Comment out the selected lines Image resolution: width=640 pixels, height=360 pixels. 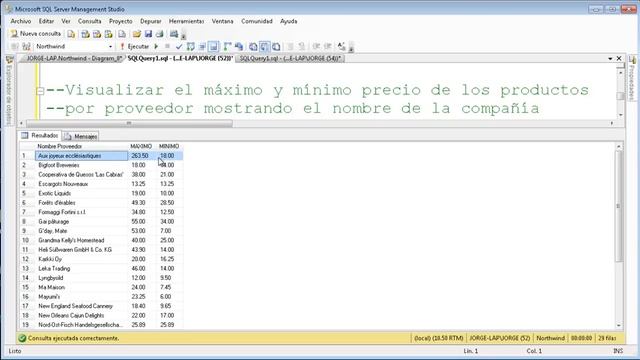290,47
